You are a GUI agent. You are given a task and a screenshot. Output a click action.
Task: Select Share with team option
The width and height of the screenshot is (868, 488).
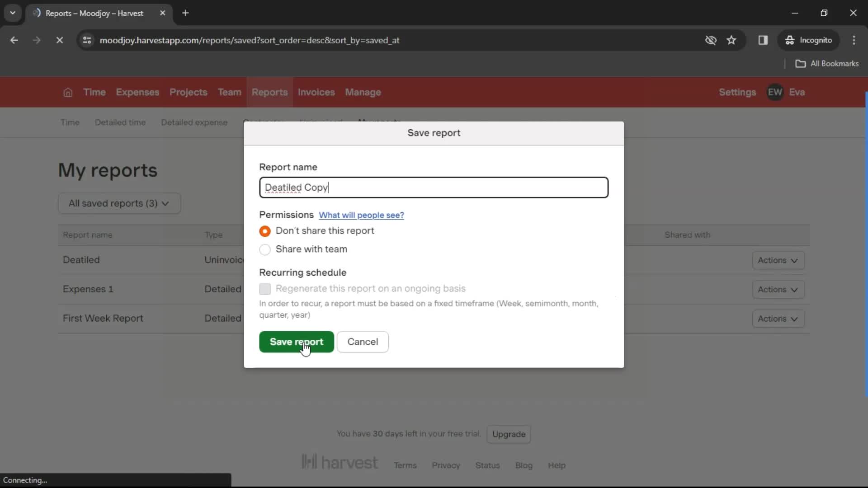[x=265, y=249]
